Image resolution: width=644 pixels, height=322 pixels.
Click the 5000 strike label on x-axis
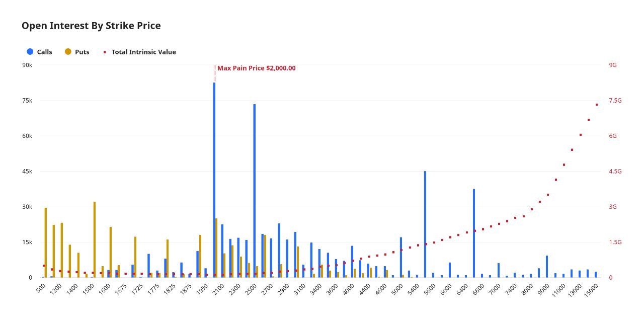[x=397, y=289]
